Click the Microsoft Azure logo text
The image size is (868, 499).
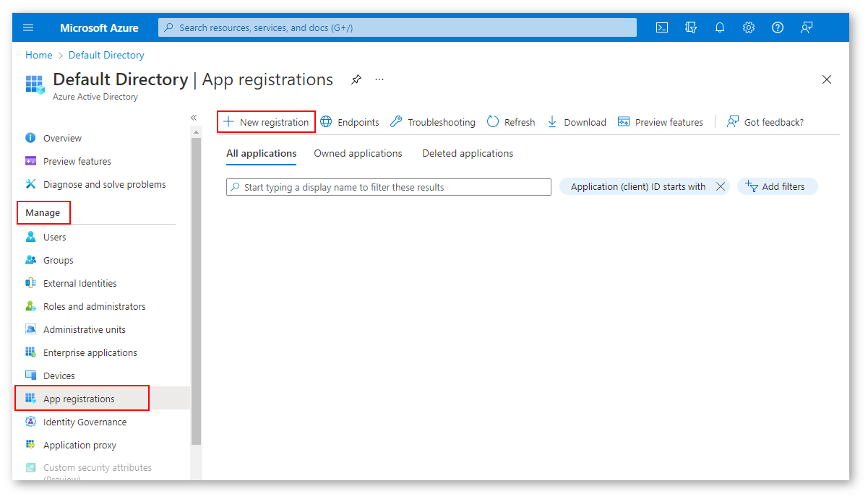(99, 27)
